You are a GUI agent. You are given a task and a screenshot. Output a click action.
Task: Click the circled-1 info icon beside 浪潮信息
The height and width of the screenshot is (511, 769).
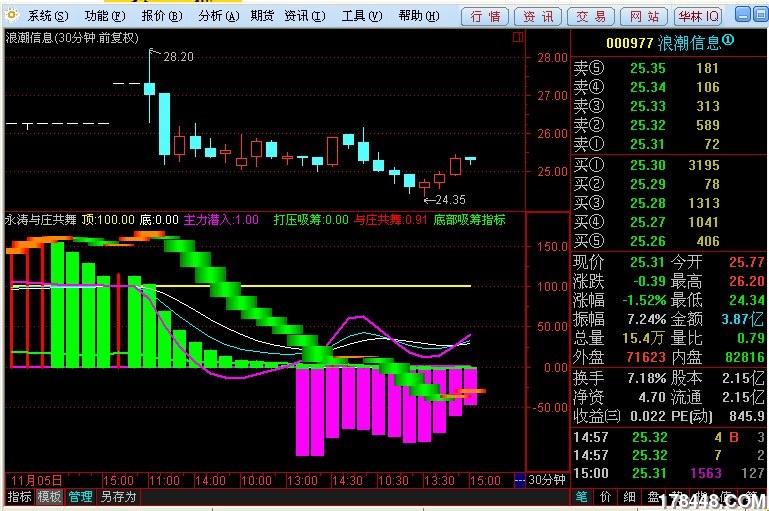coord(728,41)
